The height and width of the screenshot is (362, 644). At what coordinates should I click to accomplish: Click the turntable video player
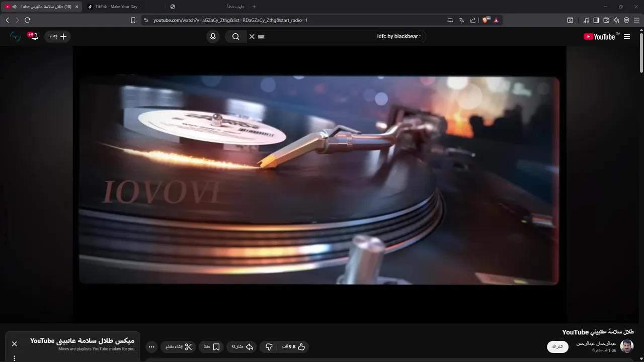[x=319, y=185]
